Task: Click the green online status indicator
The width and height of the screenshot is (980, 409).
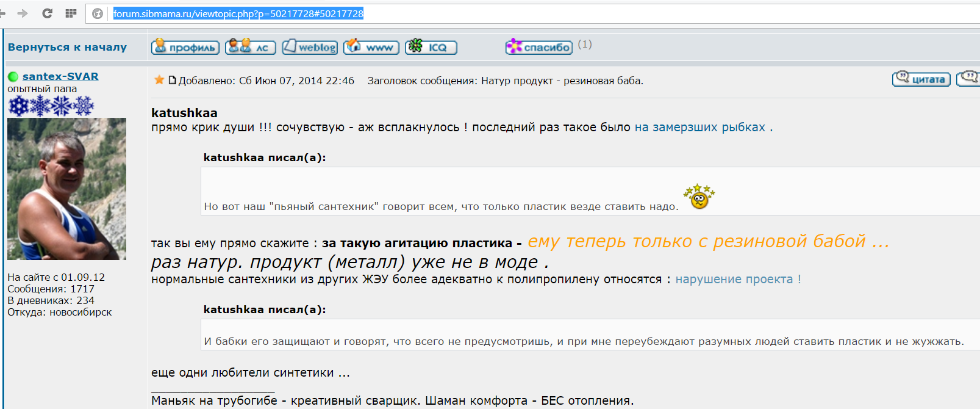Action: (x=13, y=76)
